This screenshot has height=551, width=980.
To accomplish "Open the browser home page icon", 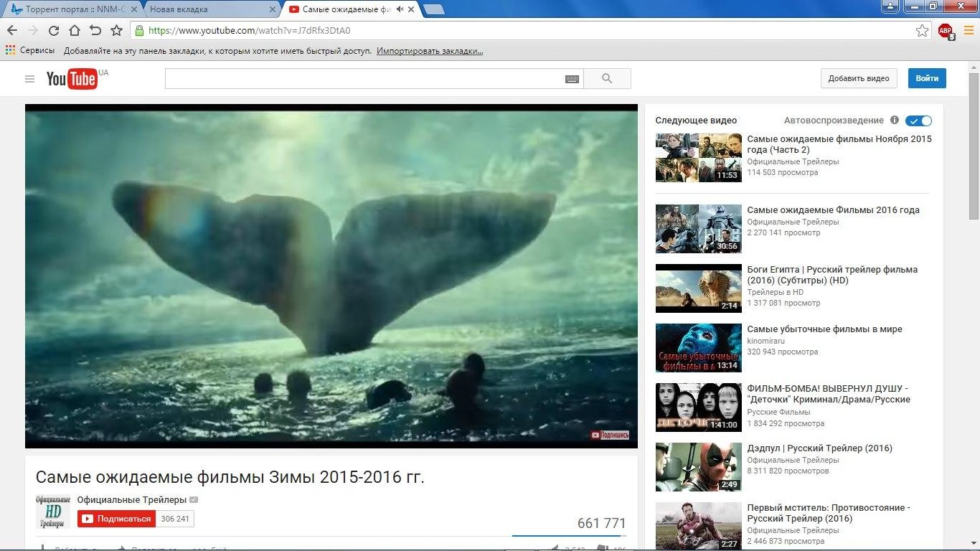I will tap(74, 31).
